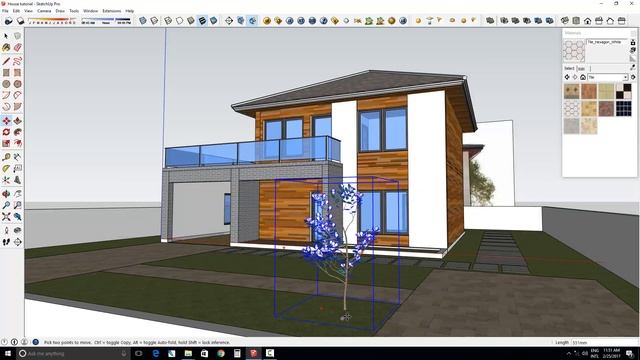
Task: Switch to Front view house icon
Action: coord(587,20)
